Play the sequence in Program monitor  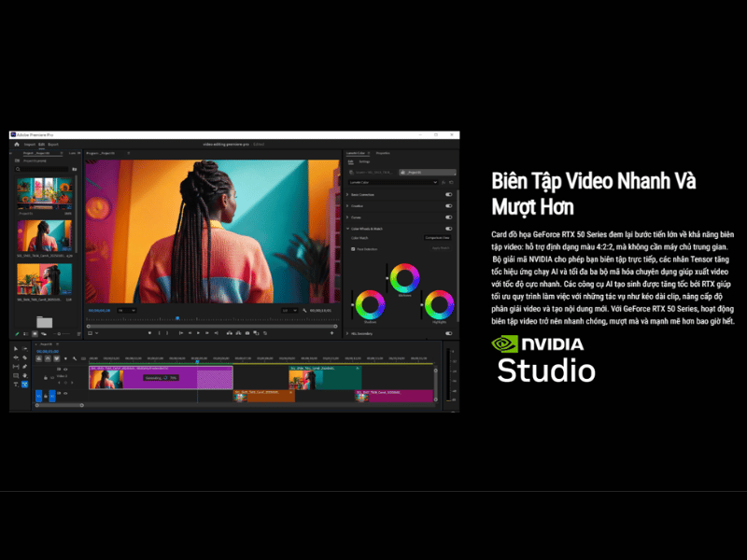coord(198,333)
